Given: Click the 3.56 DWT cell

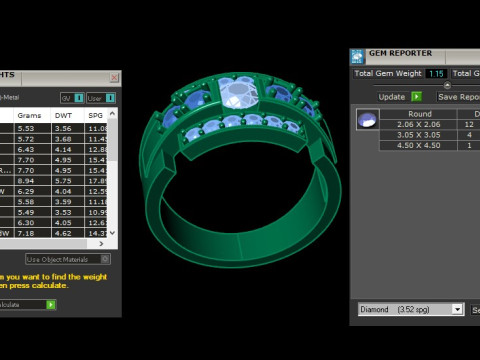Looking at the screenshot, I should coord(68,128).
